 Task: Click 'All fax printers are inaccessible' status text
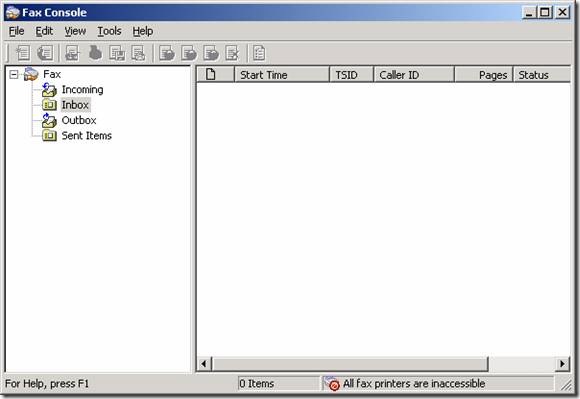click(x=414, y=384)
